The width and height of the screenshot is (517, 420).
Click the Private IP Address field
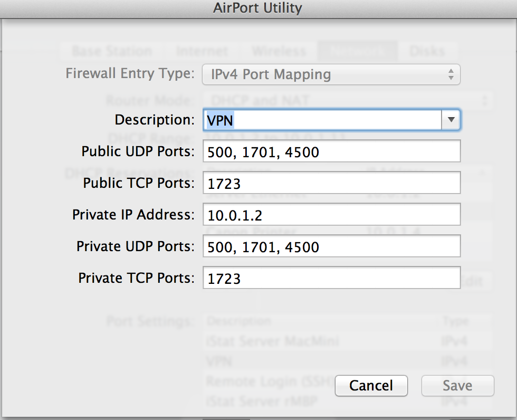click(331, 215)
